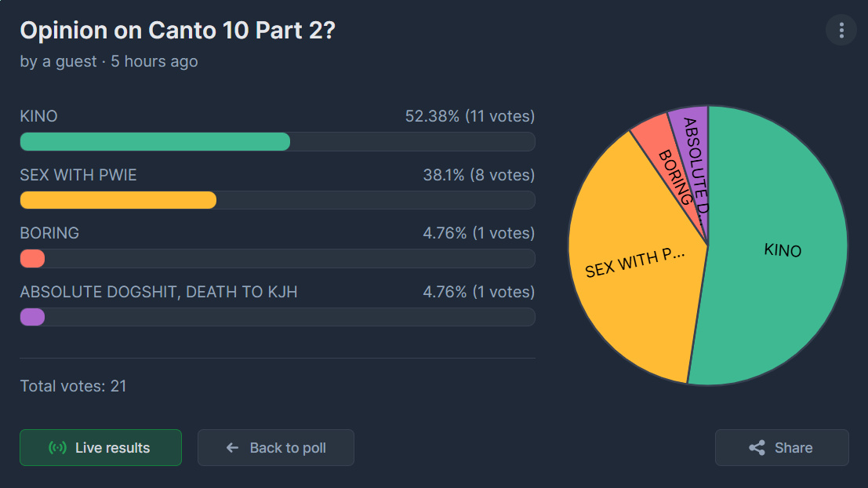Click the 52.38% (11 votes) text
The height and width of the screenshot is (488, 868).
click(x=470, y=116)
